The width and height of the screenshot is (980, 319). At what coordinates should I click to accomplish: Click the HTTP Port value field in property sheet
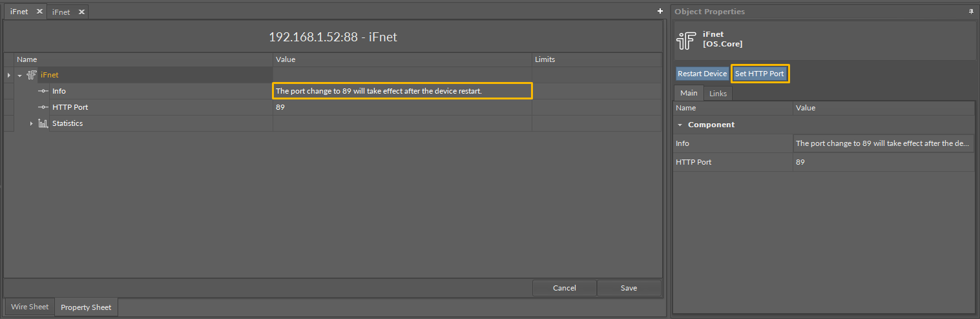(x=402, y=107)
